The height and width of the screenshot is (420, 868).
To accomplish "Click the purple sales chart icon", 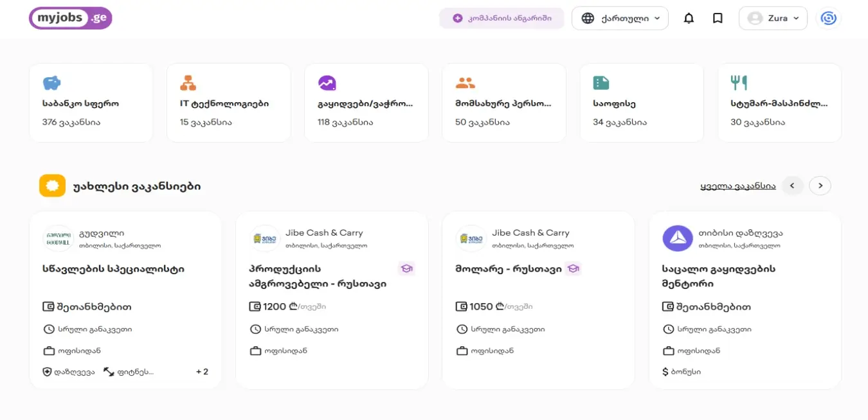I will [327, 83].
